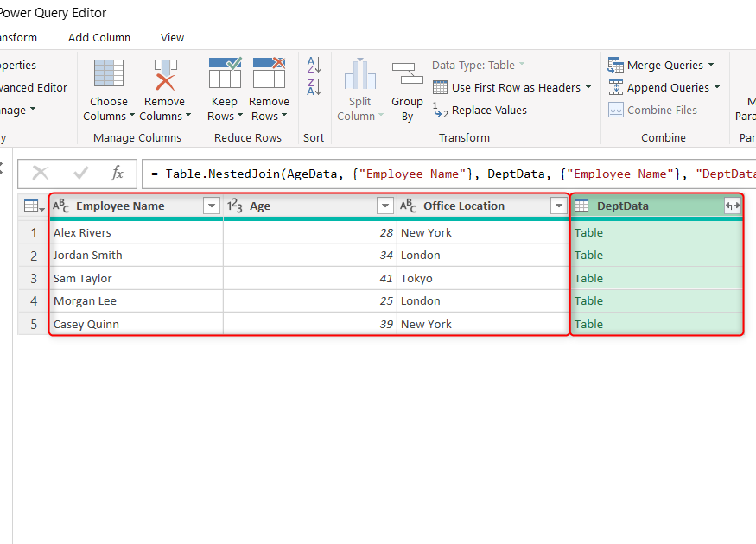Image resolution: width=756 pixels, height=544 pixels.
Task: Click the Remove Rows icon
Action: pos(269,73)
